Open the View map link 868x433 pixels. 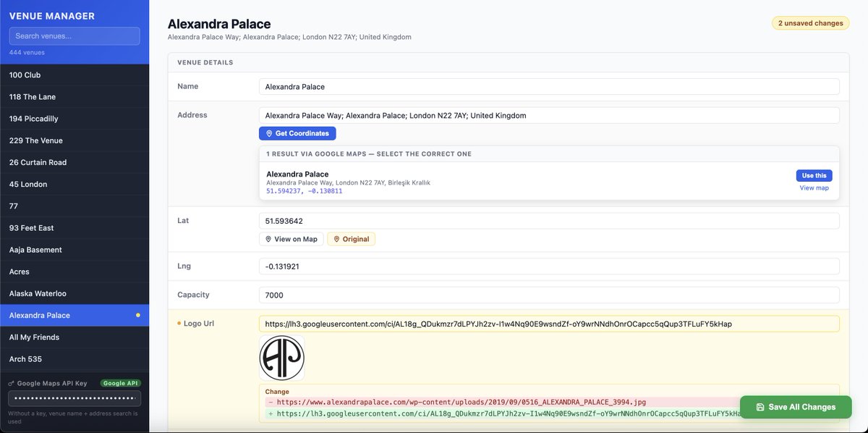(x=814, y=188)
